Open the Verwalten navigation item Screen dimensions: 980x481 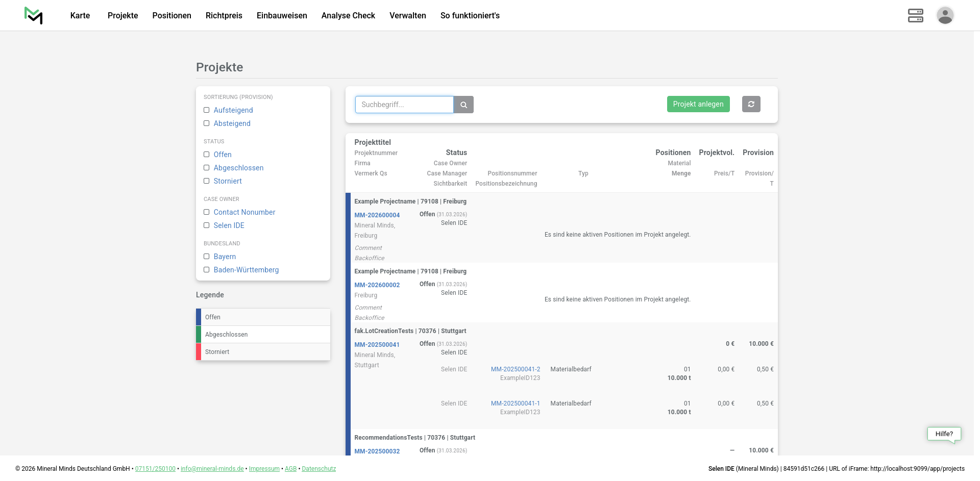(x=407, y=15)
